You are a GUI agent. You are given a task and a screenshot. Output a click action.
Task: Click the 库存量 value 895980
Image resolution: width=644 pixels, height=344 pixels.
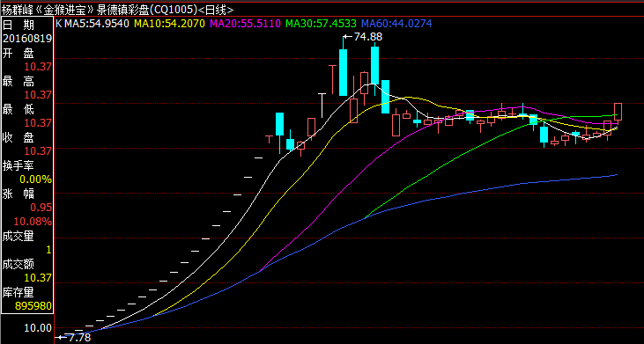[x=33, y=306]
